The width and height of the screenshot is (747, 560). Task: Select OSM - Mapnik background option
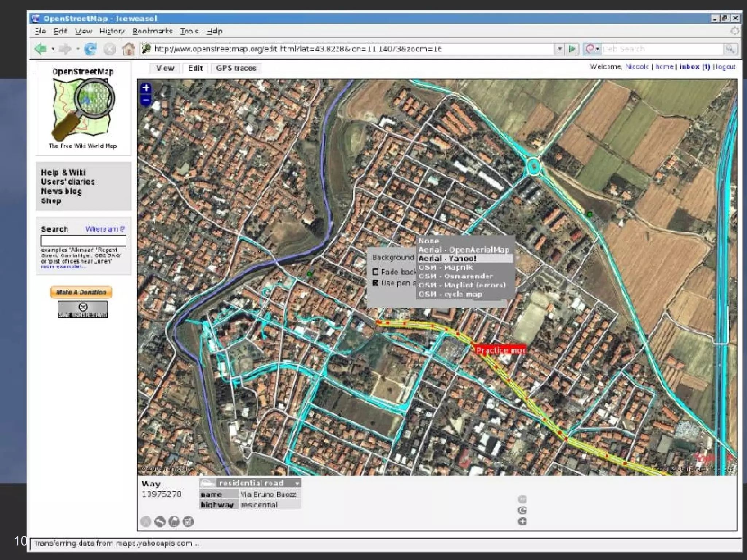[446, 267]
